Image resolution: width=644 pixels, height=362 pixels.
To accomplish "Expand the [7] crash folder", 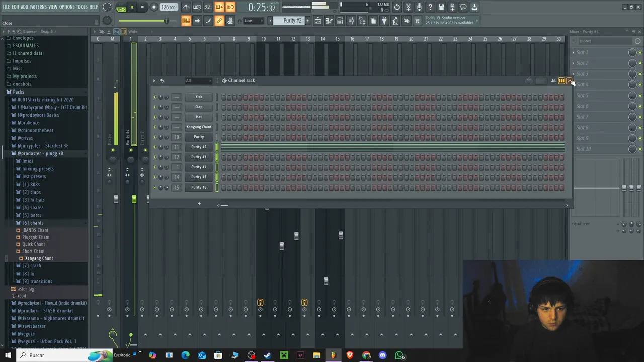I will click(31, 266).
